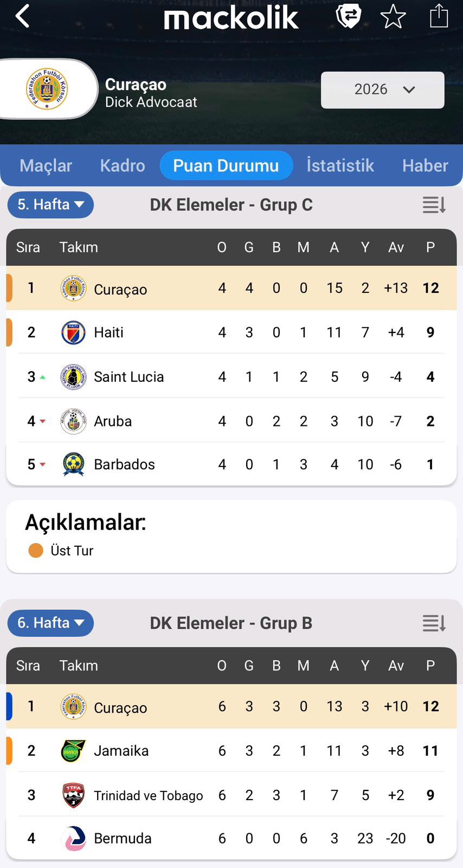The width and height of the screenshot is (463, 868).
Task: Open the 2026 season dropdown
Action: pyautogui.click(x=382, y=90)
